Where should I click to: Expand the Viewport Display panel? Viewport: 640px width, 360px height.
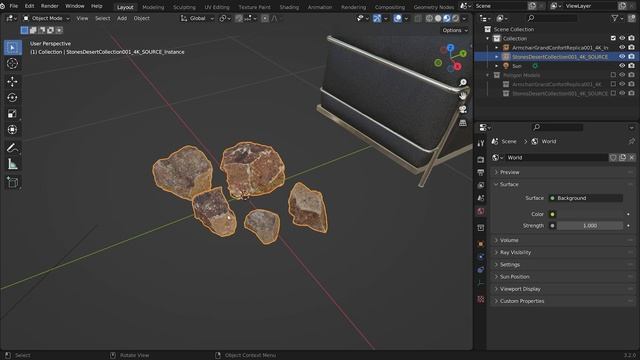562,289
